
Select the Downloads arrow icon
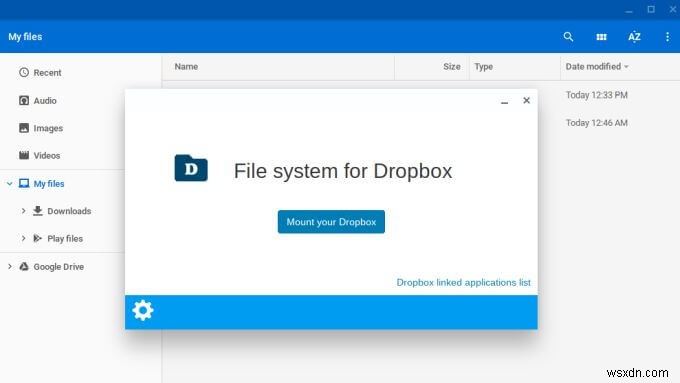[x=38, y=211]
